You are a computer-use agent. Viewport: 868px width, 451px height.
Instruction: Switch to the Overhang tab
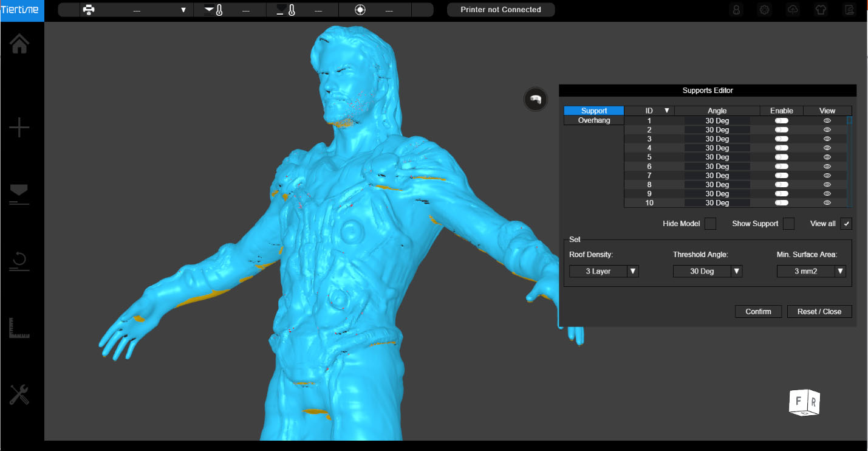pyautogui.click(x=594, y=120)
